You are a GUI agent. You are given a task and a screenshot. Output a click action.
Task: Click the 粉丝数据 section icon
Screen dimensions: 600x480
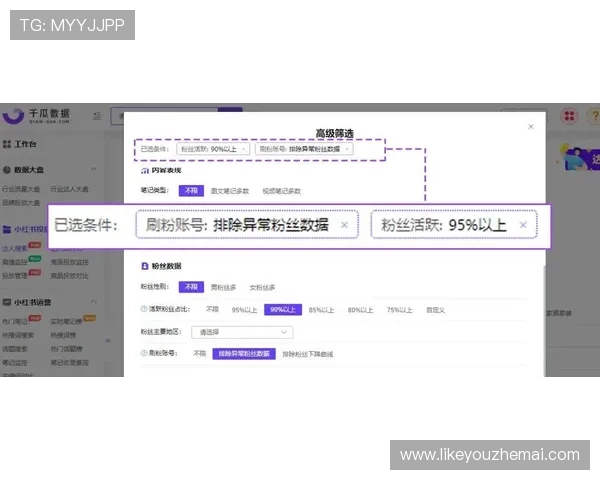click(145, 266)
